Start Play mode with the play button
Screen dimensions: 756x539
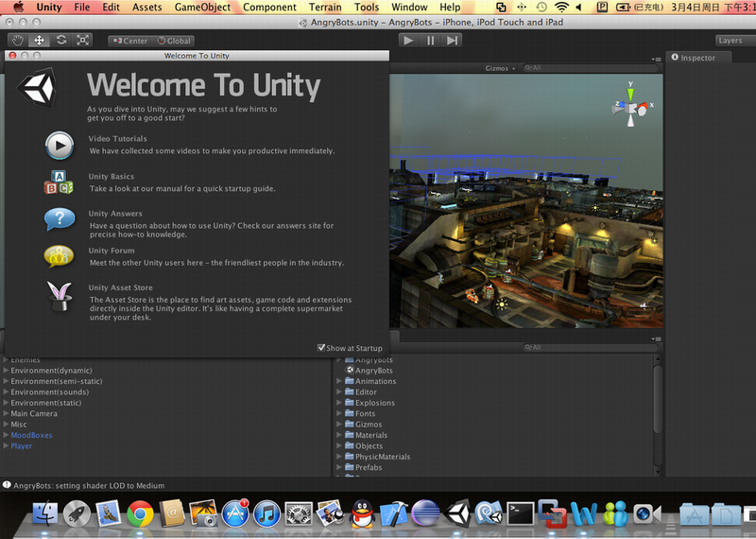coord(408,41)
